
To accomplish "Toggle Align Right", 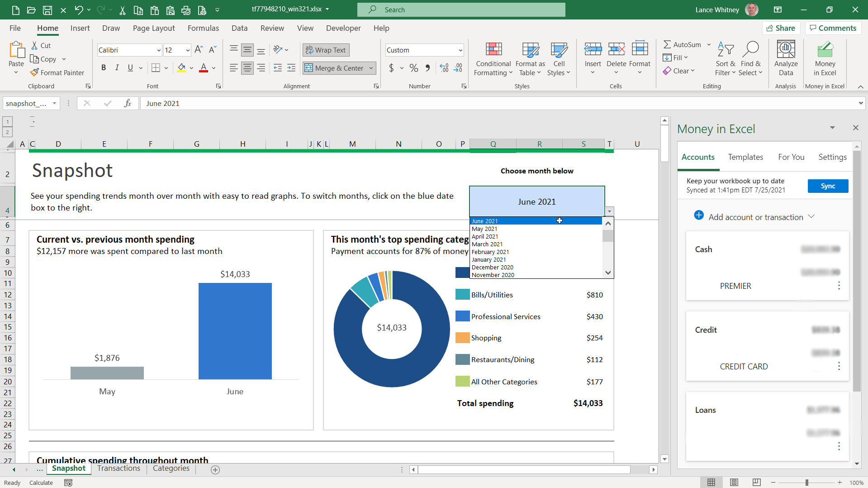I will (261, 68).
